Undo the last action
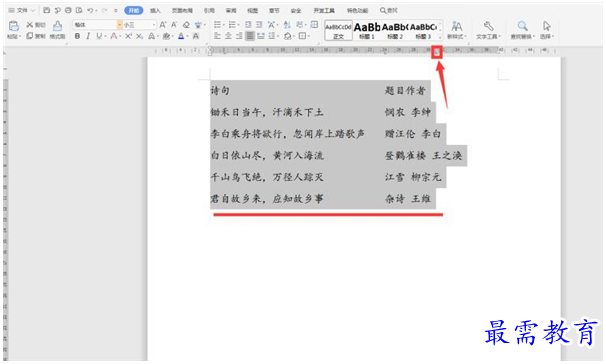The width and height of the screenshot is (606, 364). [x=90, y=10]
